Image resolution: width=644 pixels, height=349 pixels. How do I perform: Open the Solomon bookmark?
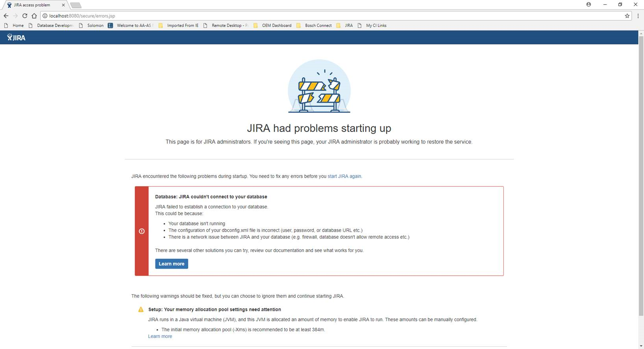(x=91, y=26)
